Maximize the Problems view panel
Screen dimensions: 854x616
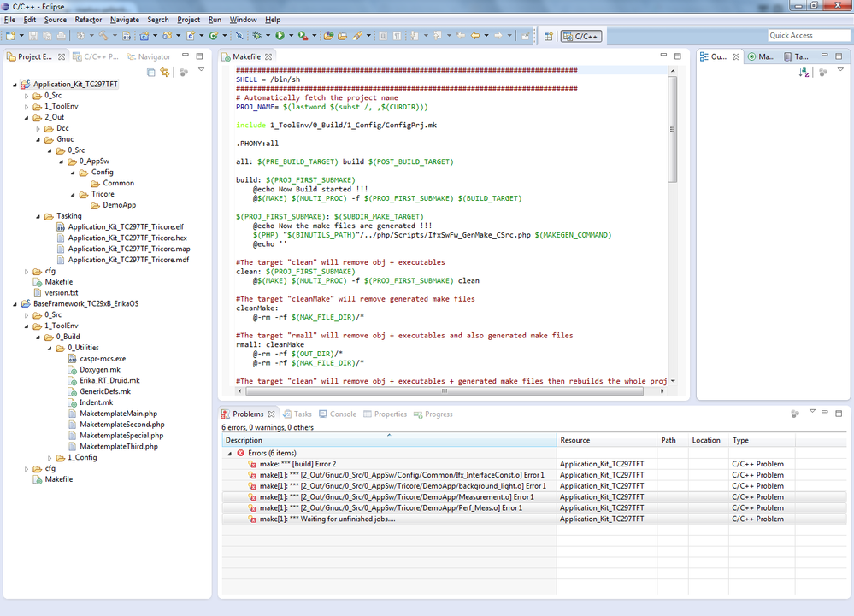tap(839, 413)
